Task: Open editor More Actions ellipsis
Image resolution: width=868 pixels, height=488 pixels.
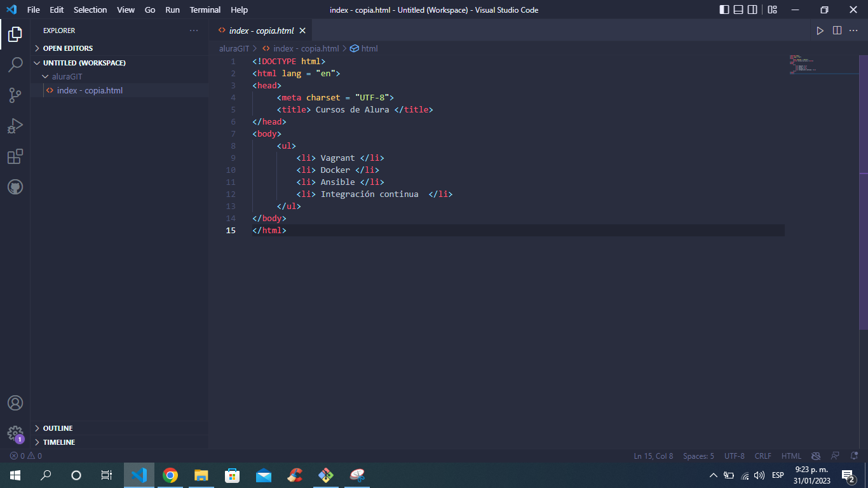Action: [854, 30]
